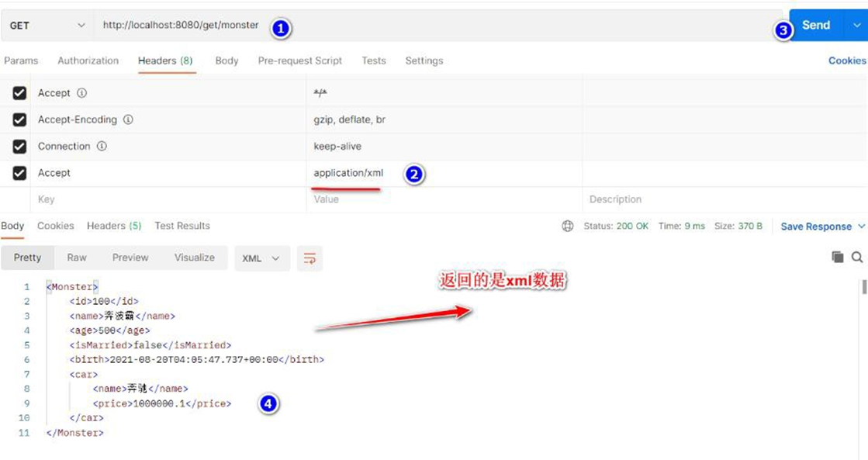Click the wrap lines icon in response toolbar
The image size is (868, 460).
(x=310, y=258)
